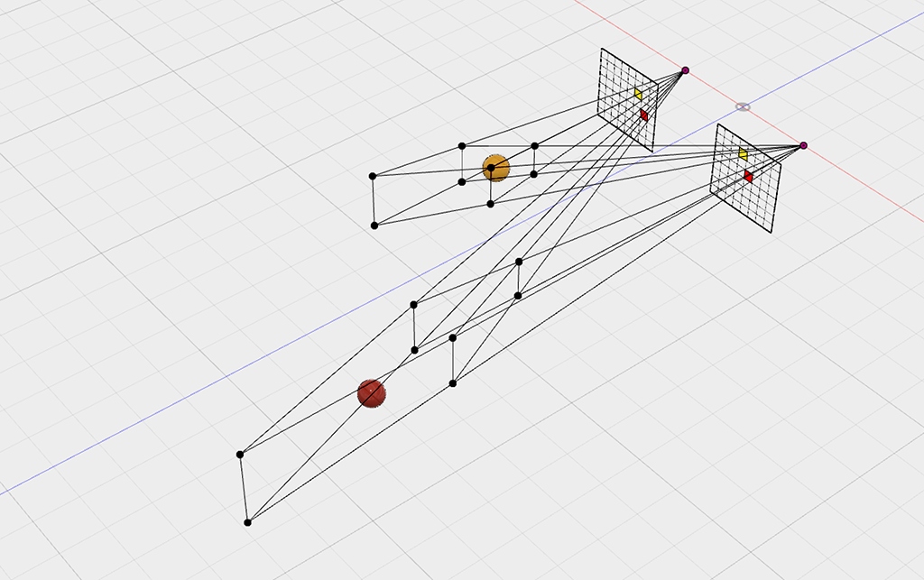The height and width of the screenshot is (580, 924).
Task: Pick the red square on the right image plane
Action: [748, 176]
